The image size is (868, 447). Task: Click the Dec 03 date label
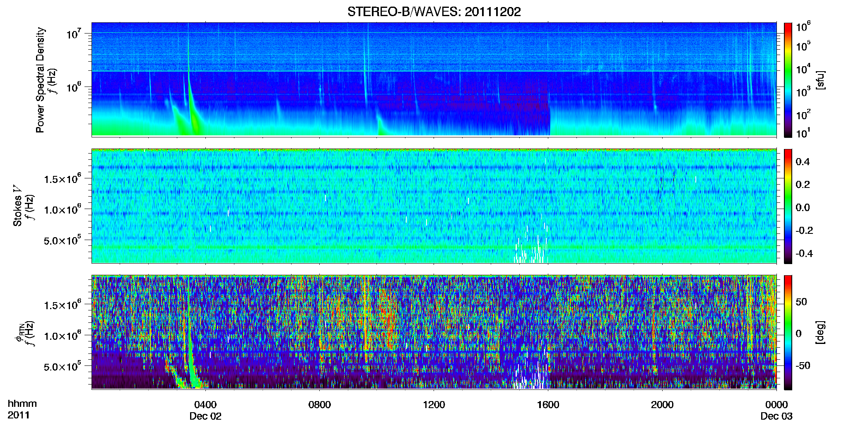776,416
